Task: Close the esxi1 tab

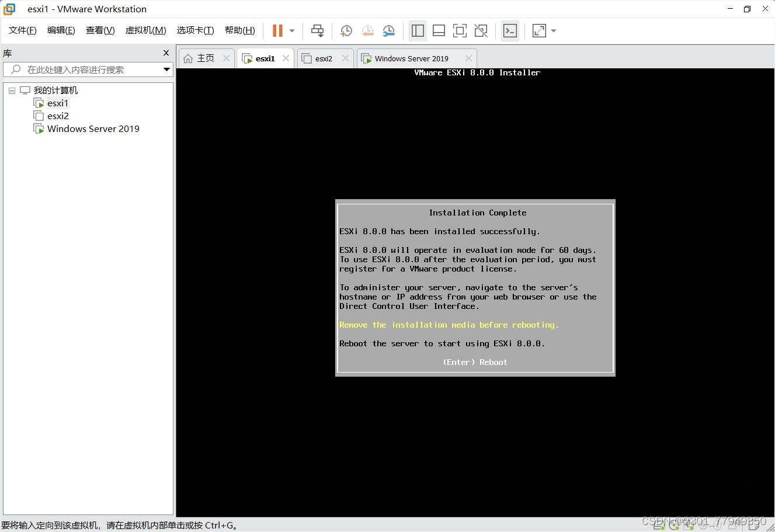Action: [286, 58]
